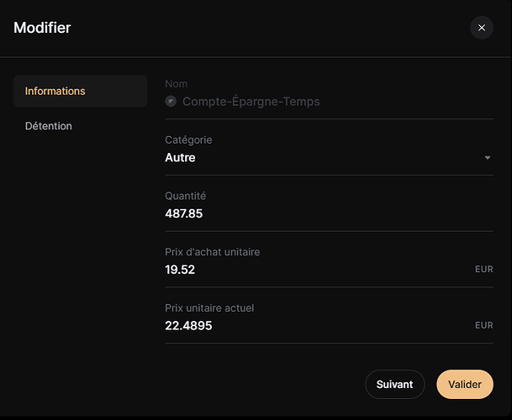Click the Prix unitaire actuel label
This screenshot has width=512, height=420.
[209, 308]
